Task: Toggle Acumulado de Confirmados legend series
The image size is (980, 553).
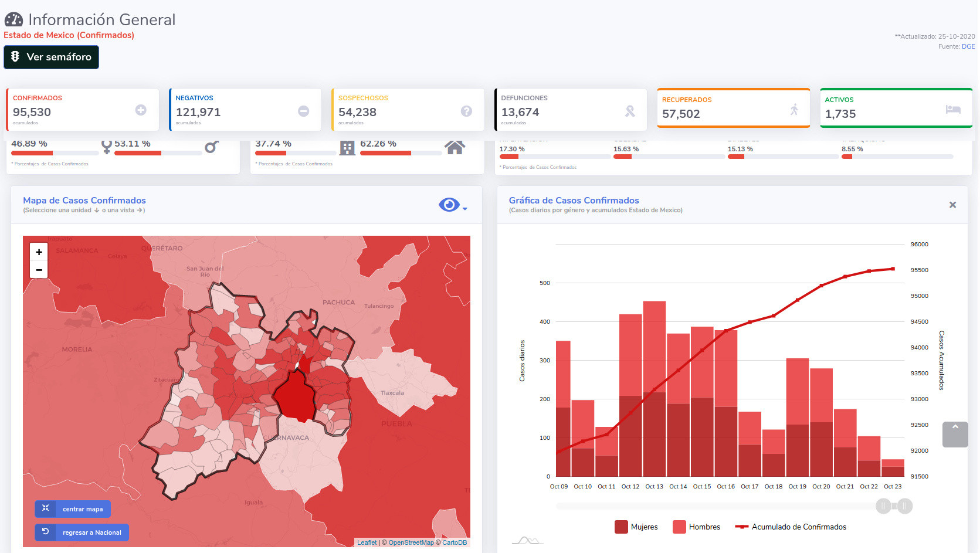Action: pyautogui.click(x=791, y=527)
